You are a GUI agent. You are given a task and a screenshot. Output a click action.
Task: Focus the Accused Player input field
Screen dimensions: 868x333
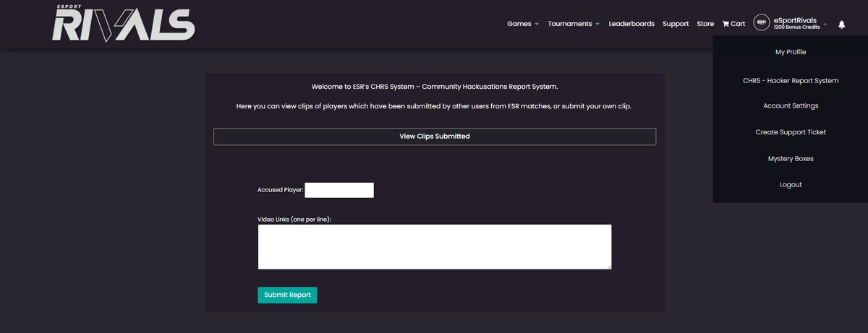point(339,190)
